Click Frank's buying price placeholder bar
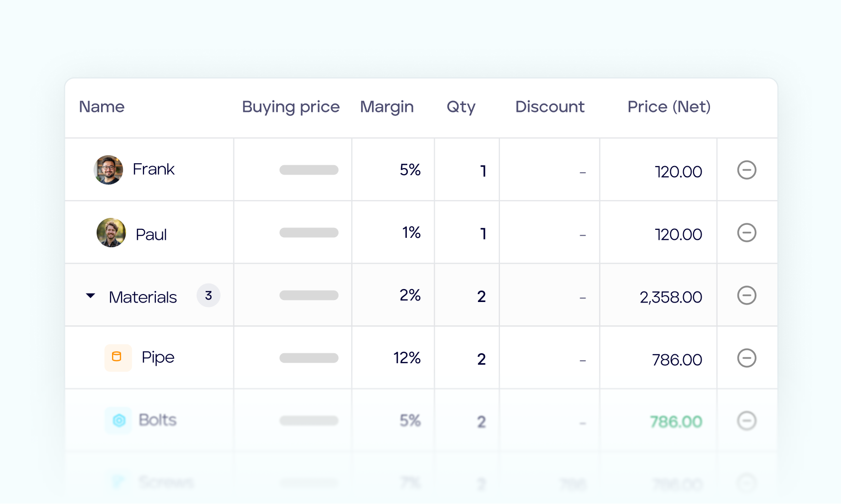 (x=309, y=170)
